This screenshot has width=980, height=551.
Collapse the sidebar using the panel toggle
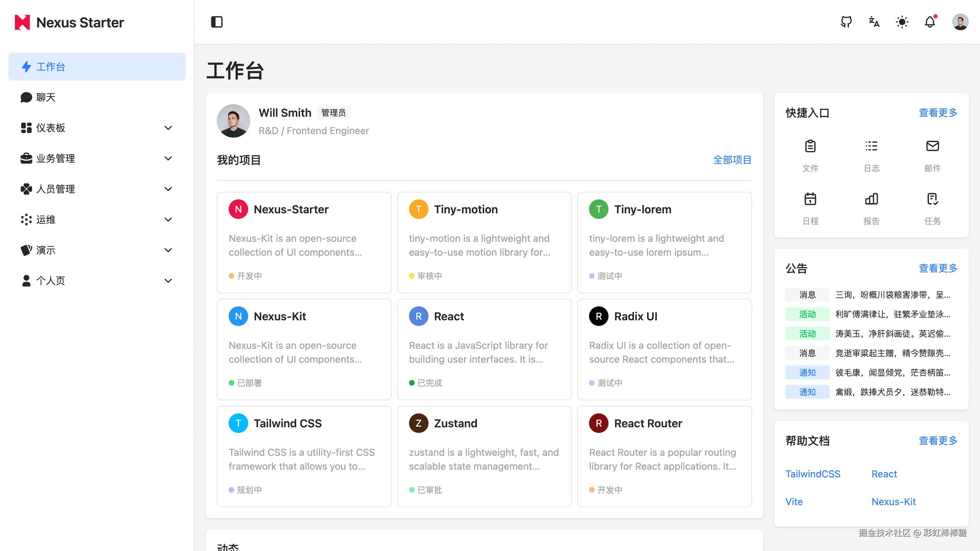pos(217,22)
